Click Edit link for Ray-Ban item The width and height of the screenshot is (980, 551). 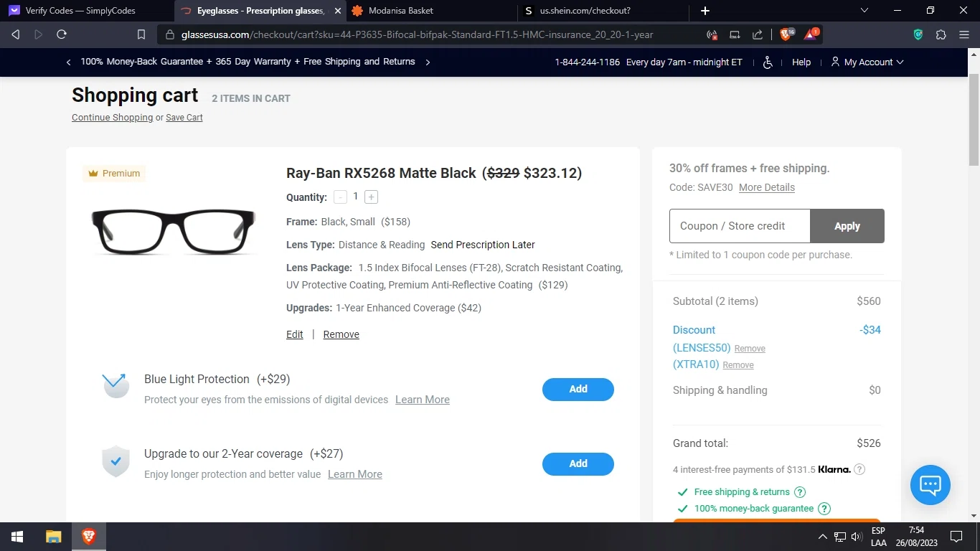tap(295, 334)
